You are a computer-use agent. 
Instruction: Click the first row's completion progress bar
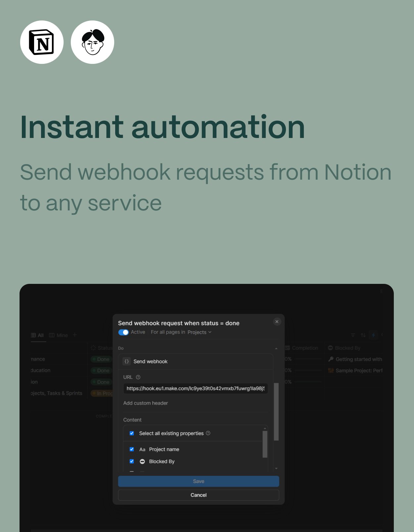point(308,359)
